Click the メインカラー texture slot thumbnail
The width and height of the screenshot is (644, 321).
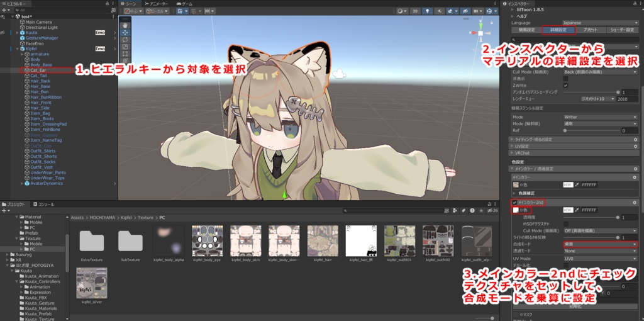pos(516,185)
